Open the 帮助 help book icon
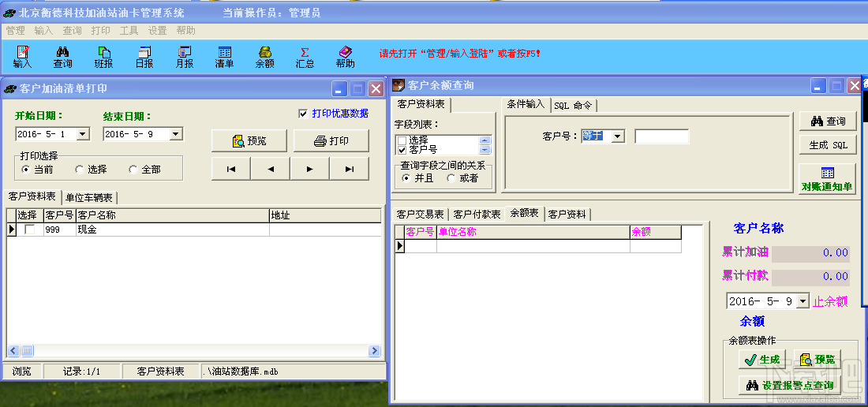 346,57
